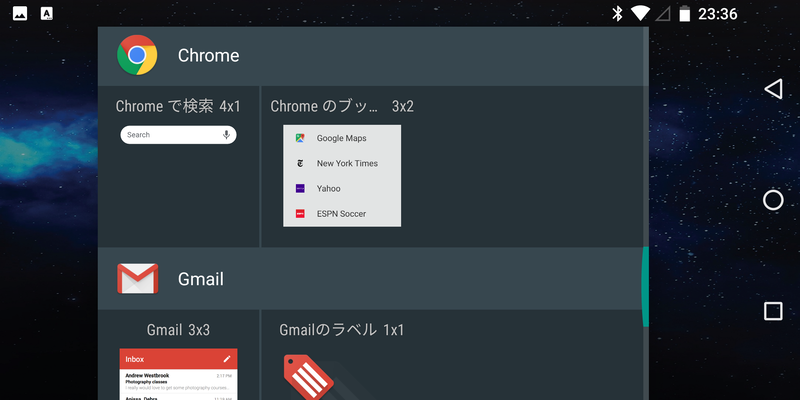The width and height of the screenshot is (800, 400).
Task: Tap 'ESPN Soccer' text in bookmarks preview
Action: click(341, 214)
